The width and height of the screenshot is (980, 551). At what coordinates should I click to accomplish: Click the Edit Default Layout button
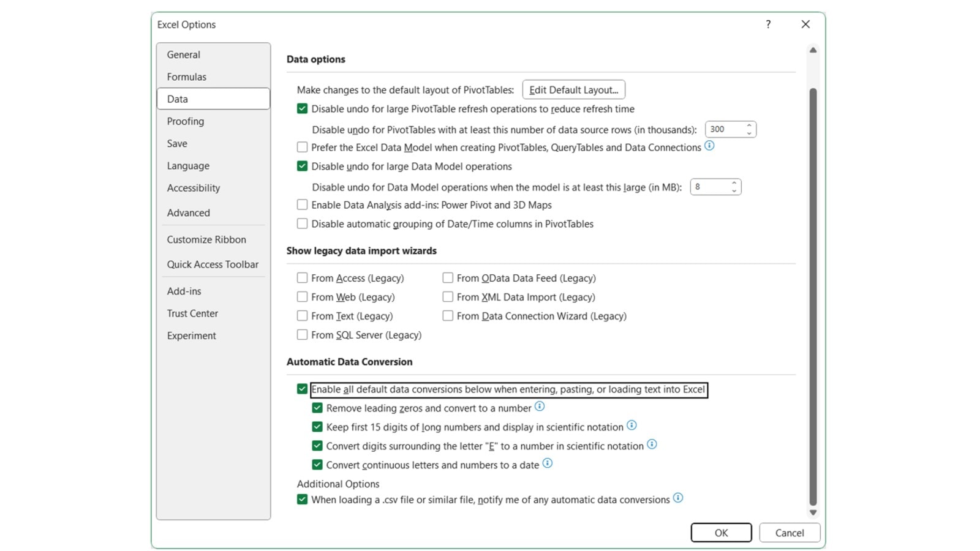click(x=573, y=89)
